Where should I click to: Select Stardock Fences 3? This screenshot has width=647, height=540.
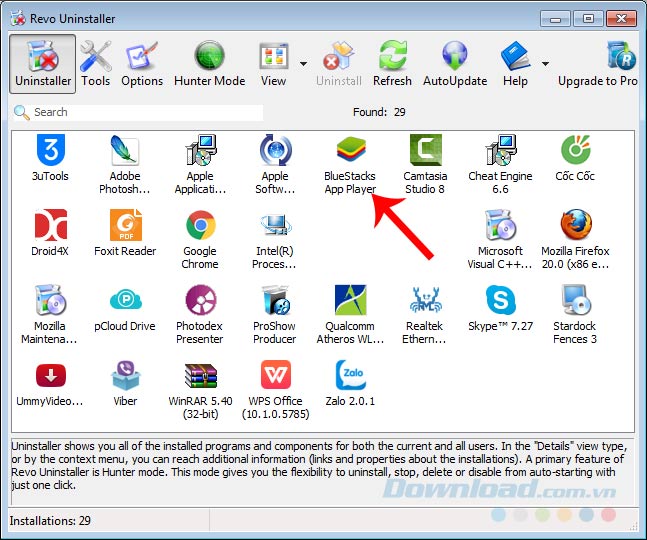(x=575, y=314)
